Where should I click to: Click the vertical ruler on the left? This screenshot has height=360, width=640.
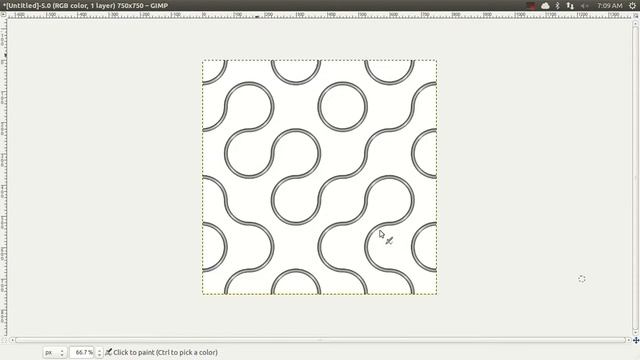[x=3, y=178]
